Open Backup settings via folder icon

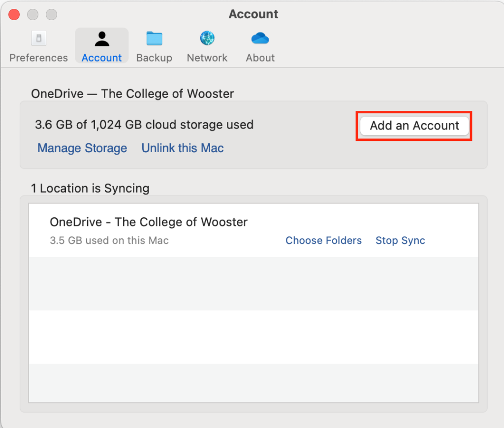[154, 38]
